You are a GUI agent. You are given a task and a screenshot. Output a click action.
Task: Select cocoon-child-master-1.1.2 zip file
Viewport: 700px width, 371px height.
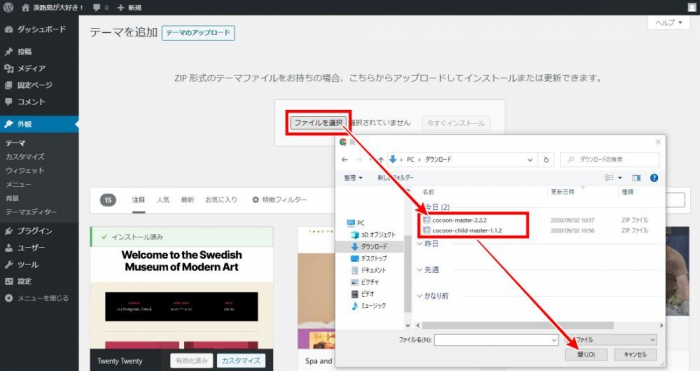tap(462, 230)
